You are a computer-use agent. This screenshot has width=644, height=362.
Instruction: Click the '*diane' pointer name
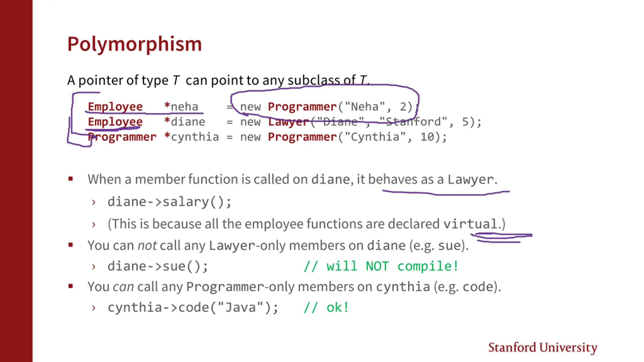click(x=185, y=122)
